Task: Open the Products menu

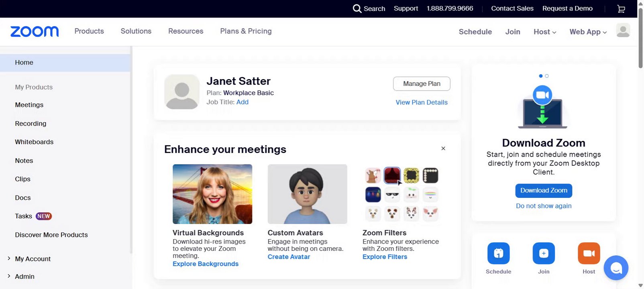Action: click(89, 31)
